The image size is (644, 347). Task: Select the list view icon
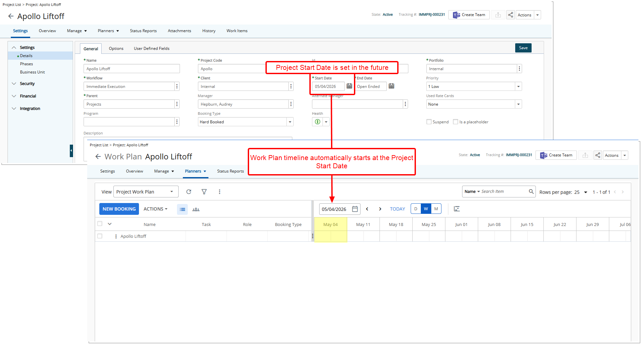[182, 209]
